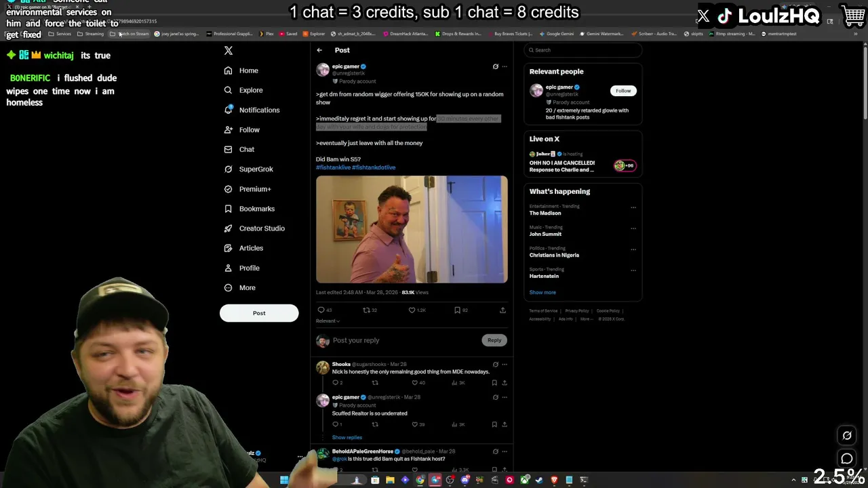
Task: Like the Shooks reply with 40 likes
Action: [415, 383]
